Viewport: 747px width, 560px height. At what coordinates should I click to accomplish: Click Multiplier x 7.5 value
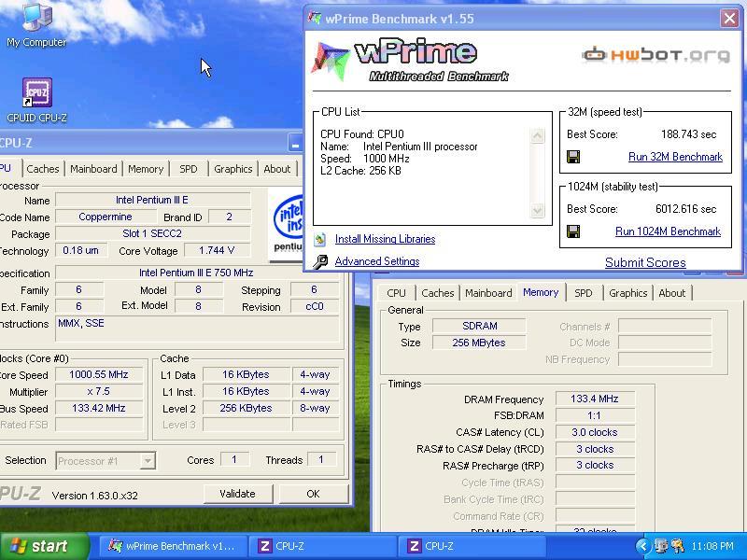(x=99, y=391)
